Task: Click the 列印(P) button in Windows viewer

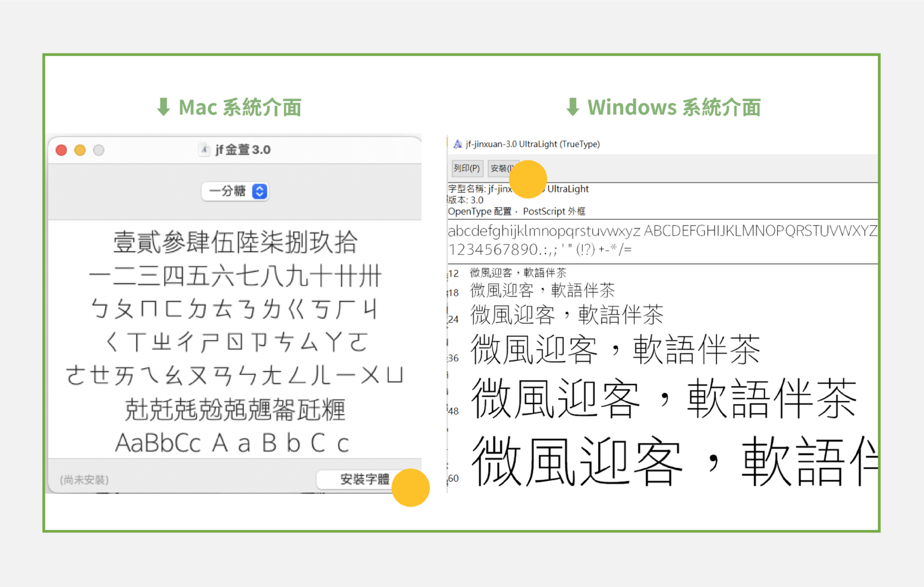Action: pyautogui.click(x=467, y=168)
